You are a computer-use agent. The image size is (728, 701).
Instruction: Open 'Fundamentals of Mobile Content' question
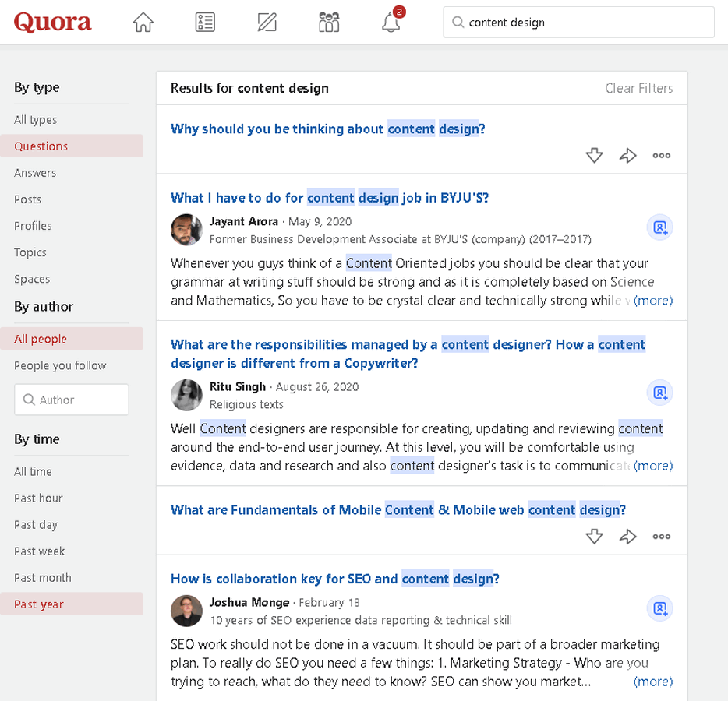[398, 509]
